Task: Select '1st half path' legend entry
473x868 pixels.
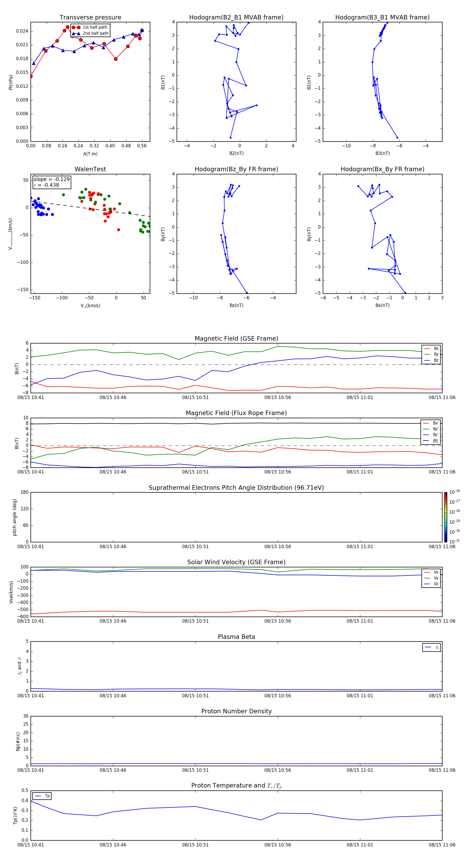Action: pos(90,27)
